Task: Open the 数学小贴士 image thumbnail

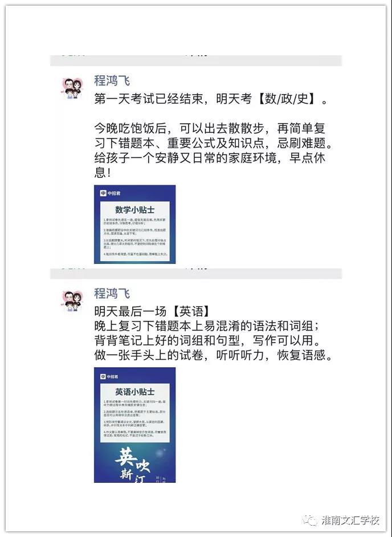Action: (135, 225)
